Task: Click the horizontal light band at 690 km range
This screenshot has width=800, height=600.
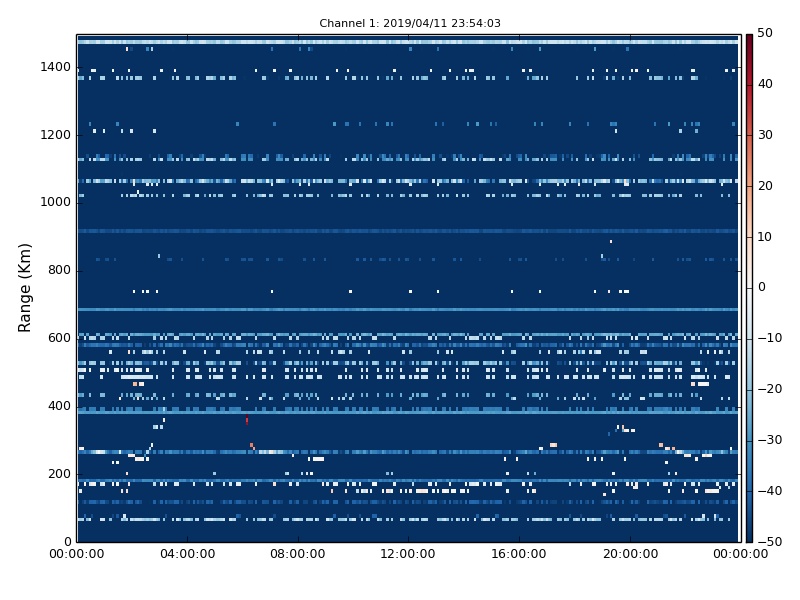Action: coord(408,309)
